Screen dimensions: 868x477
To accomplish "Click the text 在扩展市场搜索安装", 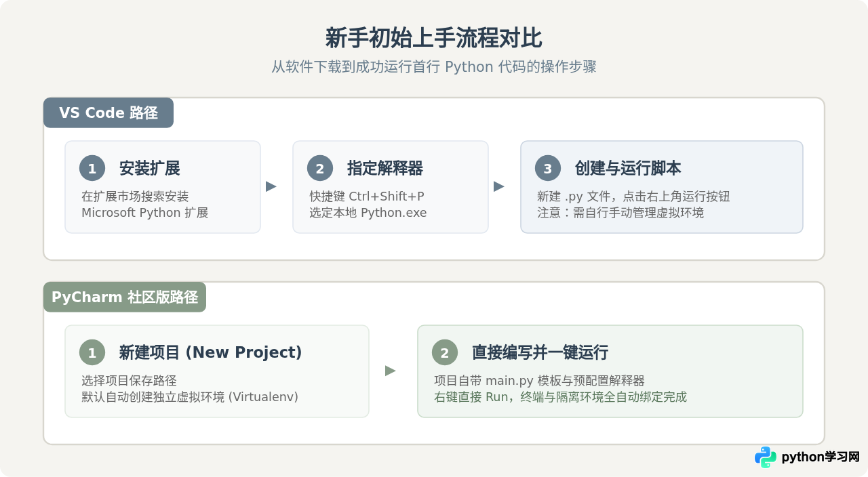I will (135, 196).
